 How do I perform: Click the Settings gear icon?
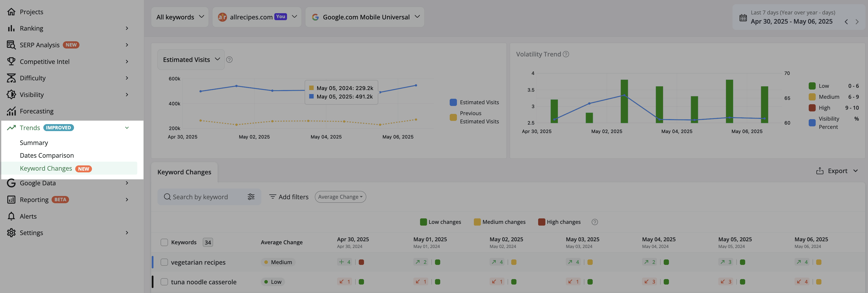click(x=11, y=233)
